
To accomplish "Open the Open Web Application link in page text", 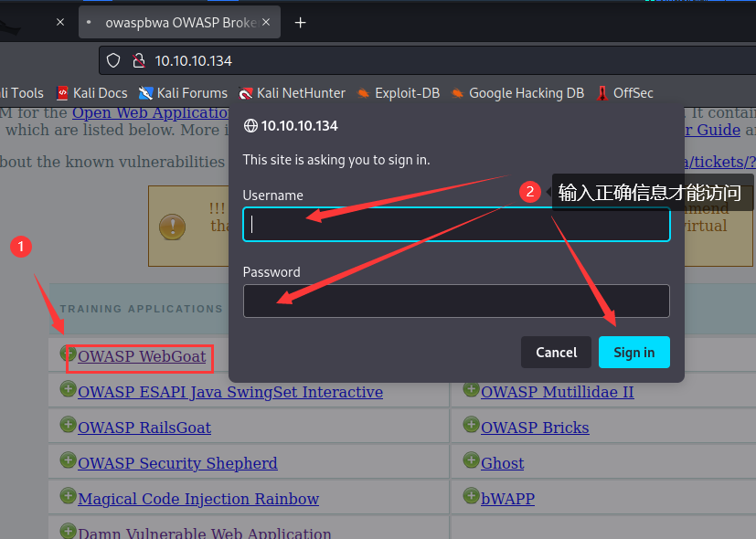I will click(x=151, y=113).
